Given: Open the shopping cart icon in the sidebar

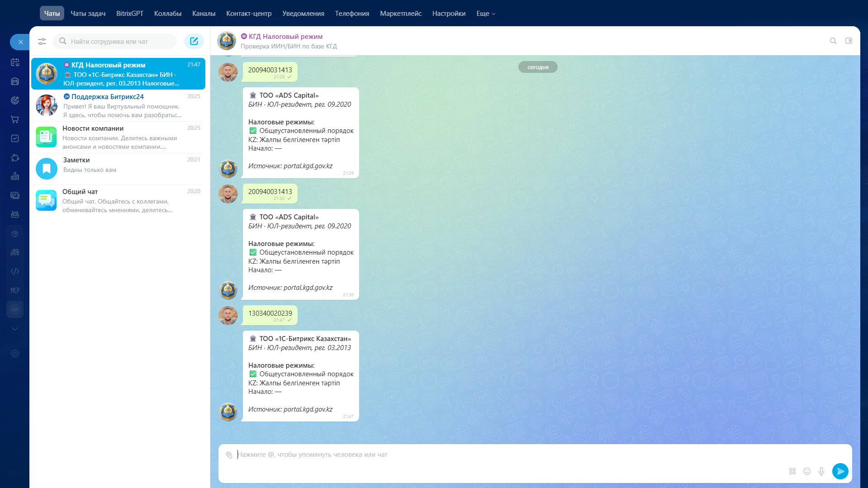Looking at the screenshot, I should click(15, 119).
